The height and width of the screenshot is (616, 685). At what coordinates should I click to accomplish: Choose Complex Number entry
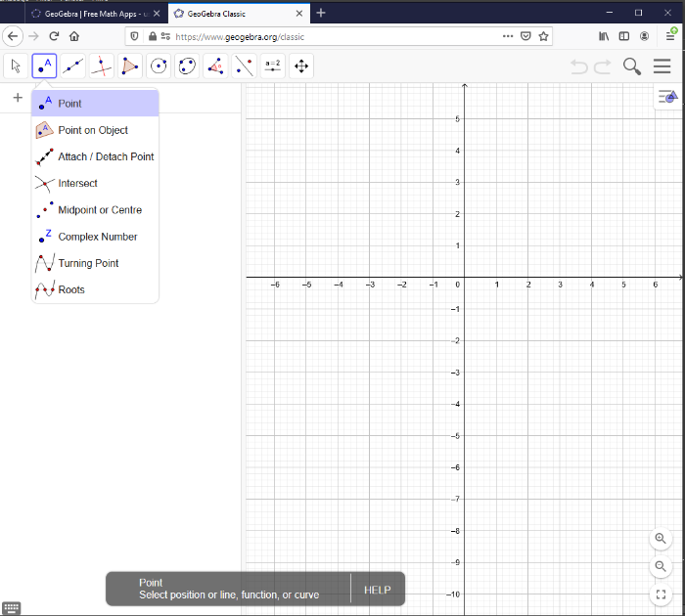(95, 237)
